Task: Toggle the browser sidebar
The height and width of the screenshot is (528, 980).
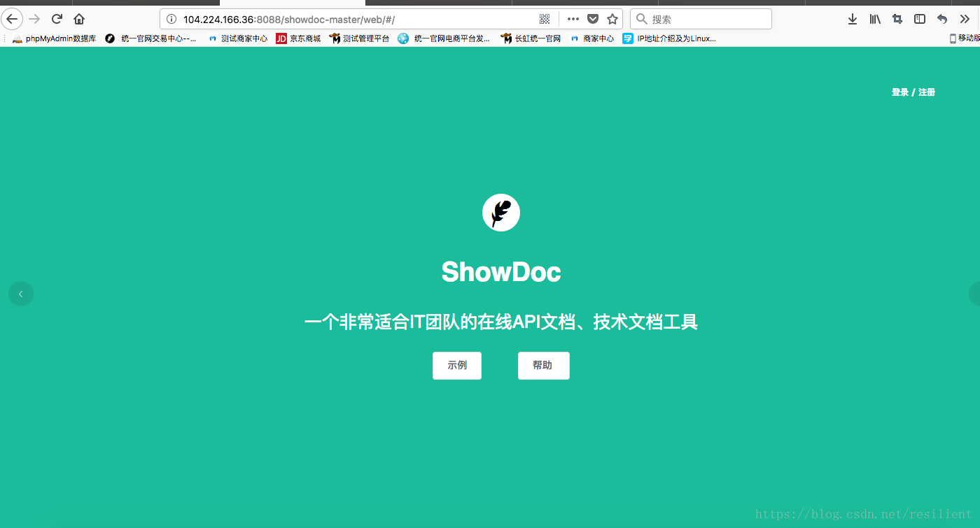Action: pyautogui.click(x=920, y=19)
